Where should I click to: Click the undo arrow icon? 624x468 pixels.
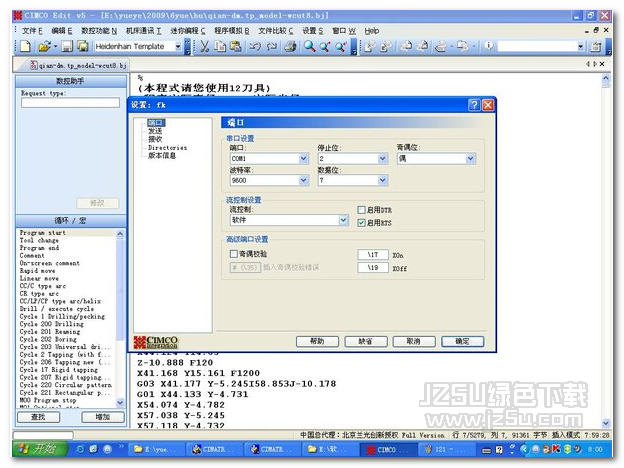255,47
